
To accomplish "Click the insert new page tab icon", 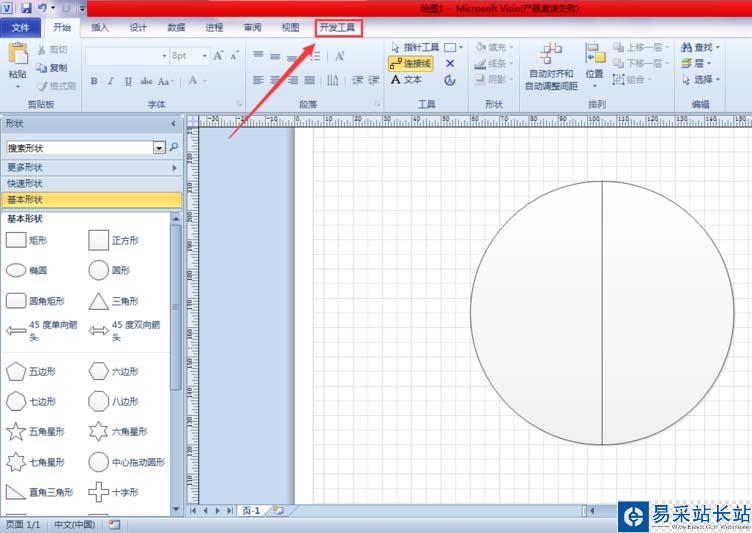I will pyautogui.click(x=278, y=510).
